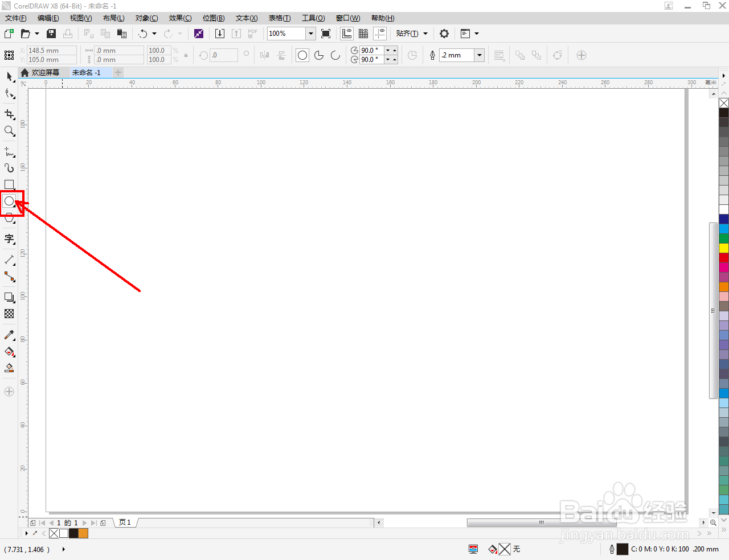Click Quick customize plus in toolbox

9,392
